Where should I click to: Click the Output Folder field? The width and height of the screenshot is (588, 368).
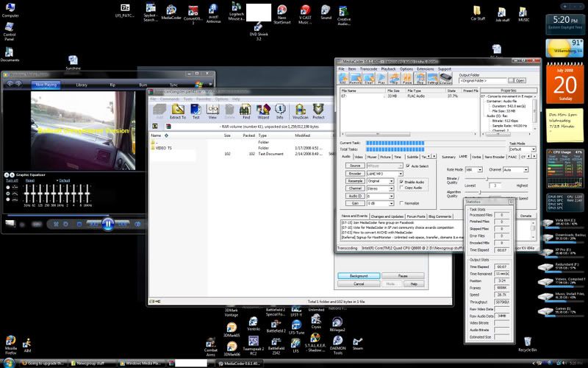click(483, 81)
